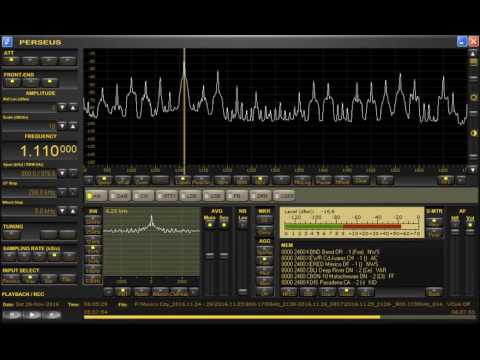This screenshot has height=360, width=480.
Task: Select the lit Wav input source button
Action: [30, 278]
